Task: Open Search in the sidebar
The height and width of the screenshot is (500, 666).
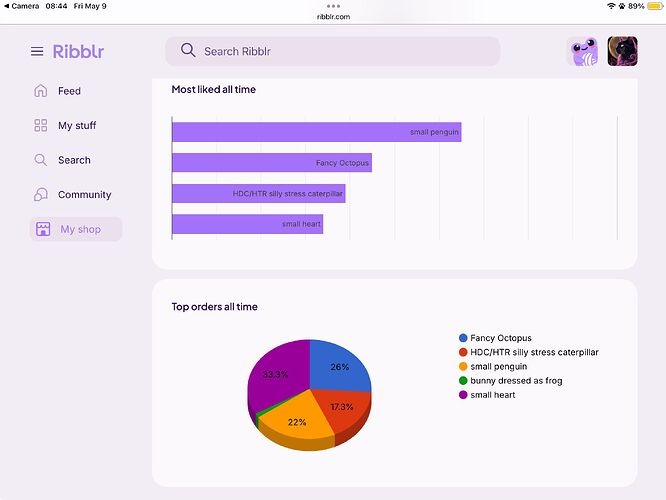Action: click(74, 160)
